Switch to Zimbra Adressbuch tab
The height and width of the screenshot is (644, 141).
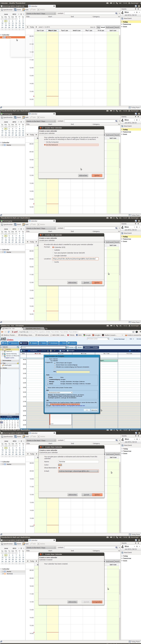[x=13, y=343]
